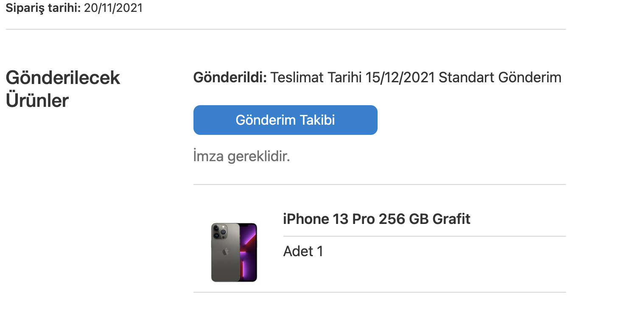Click the Standart Gönderim shipping method text
This screenshot has height=313, width=644.
click(x=500, y=78)
